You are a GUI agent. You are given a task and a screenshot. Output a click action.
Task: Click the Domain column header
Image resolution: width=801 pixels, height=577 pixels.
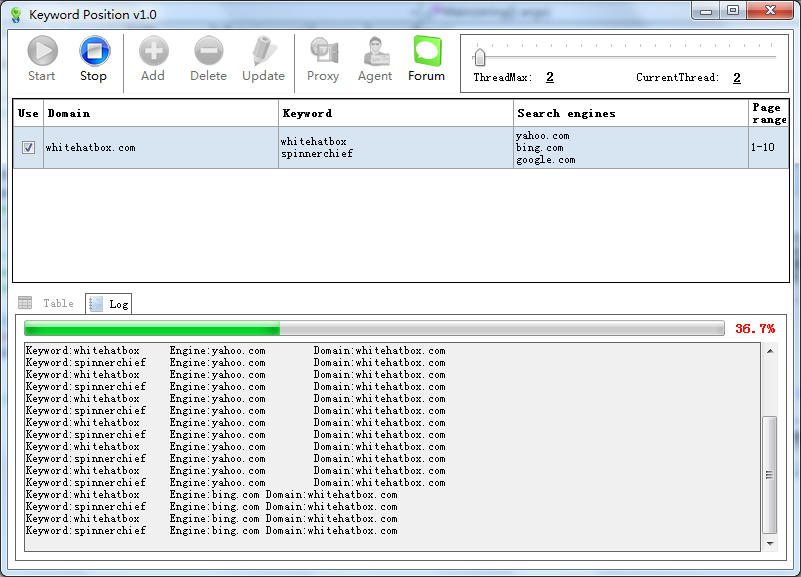pyautogui.click(x=160, y=113)
